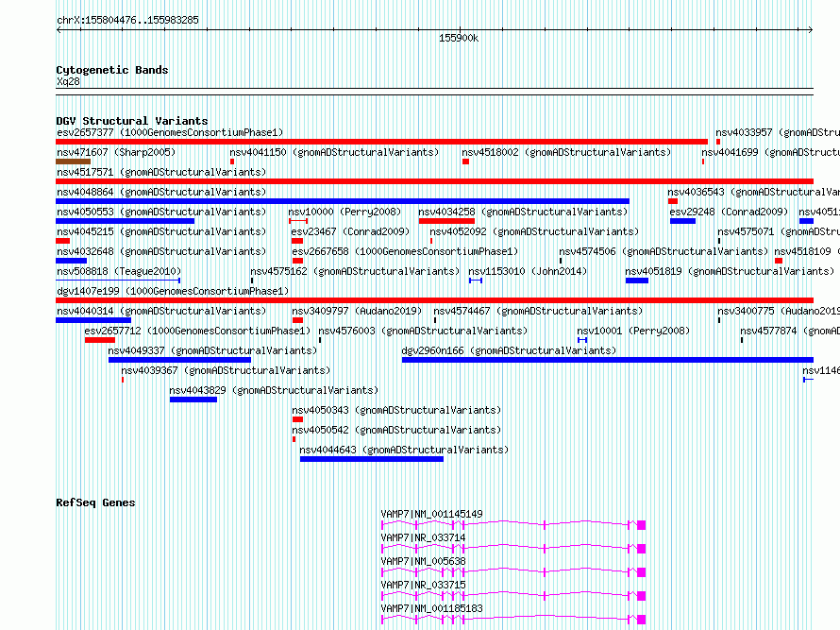The width and height of the screenshot is (840, 630).
Task: Click the nsv4518002 variant label
Action: pos(566,152)
